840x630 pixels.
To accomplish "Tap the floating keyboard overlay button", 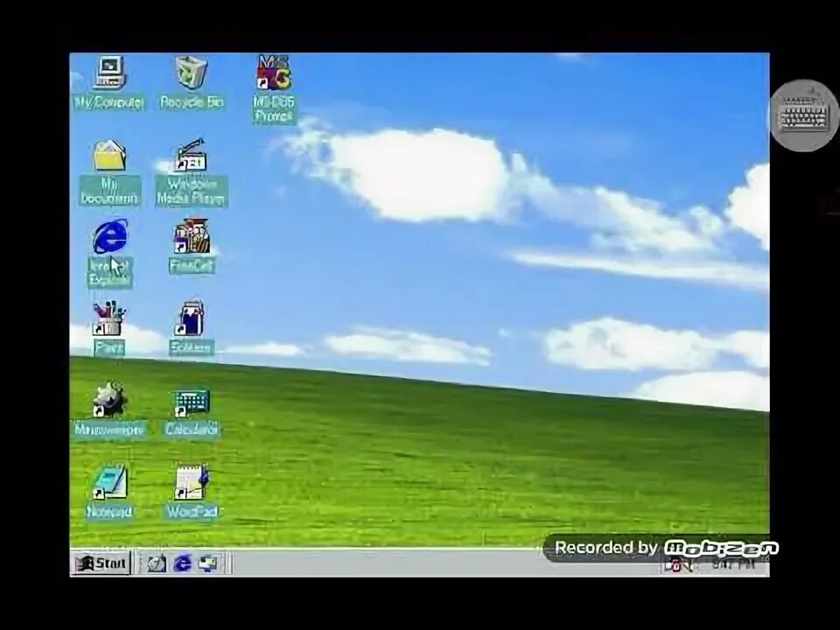I will click(804, 115).
